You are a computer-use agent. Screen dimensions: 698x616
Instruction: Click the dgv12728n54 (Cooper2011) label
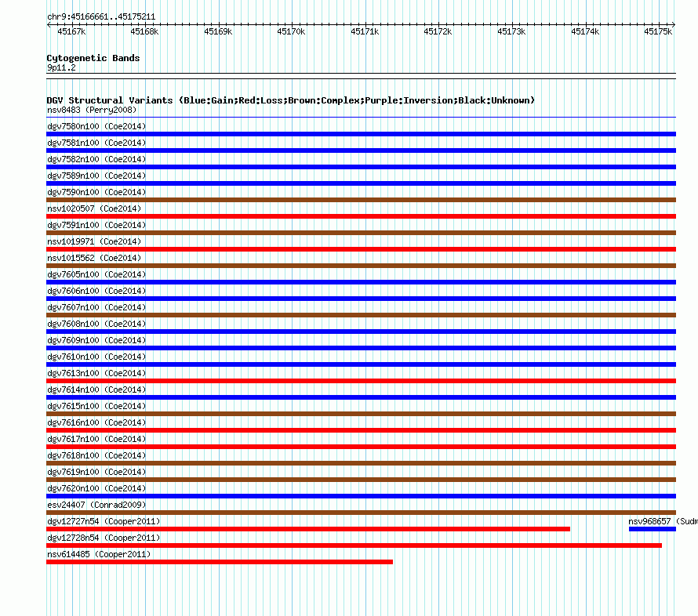coord(104,538)
